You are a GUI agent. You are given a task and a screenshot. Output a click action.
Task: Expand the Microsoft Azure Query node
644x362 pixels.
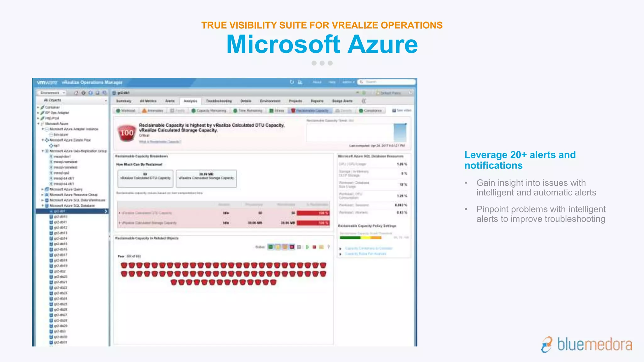pos(42,189)
